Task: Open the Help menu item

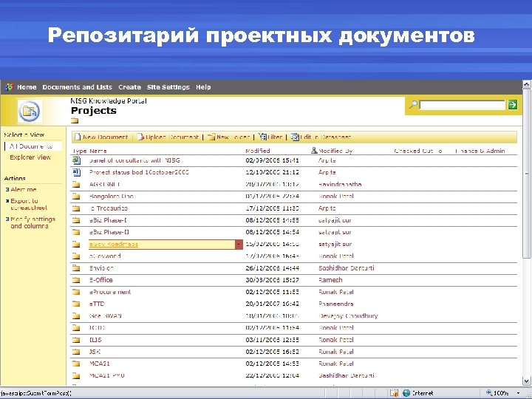Action: pos(203,87)
